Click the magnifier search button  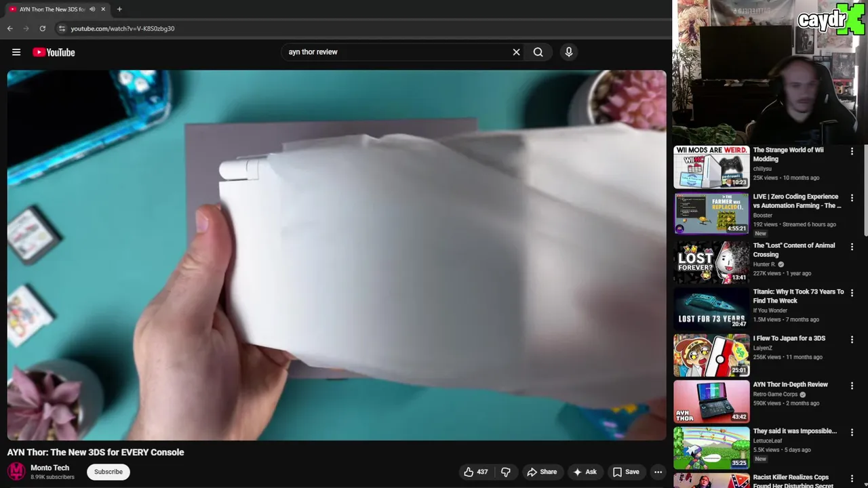(538, 52)
